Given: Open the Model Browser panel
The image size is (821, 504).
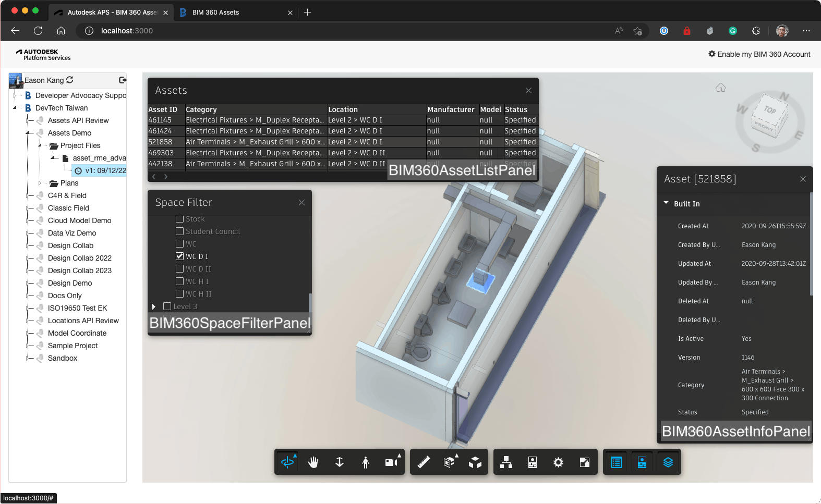Looking at the screenshot, I should (506, 462).
